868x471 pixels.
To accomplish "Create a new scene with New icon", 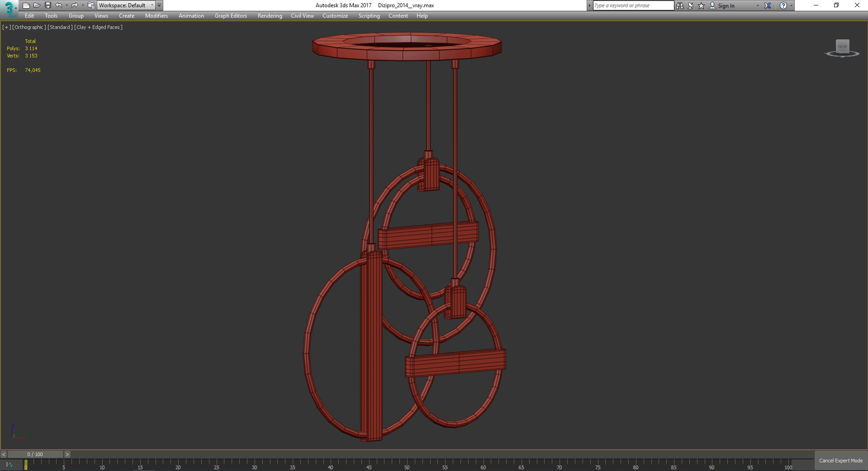I will pos(26,5).
